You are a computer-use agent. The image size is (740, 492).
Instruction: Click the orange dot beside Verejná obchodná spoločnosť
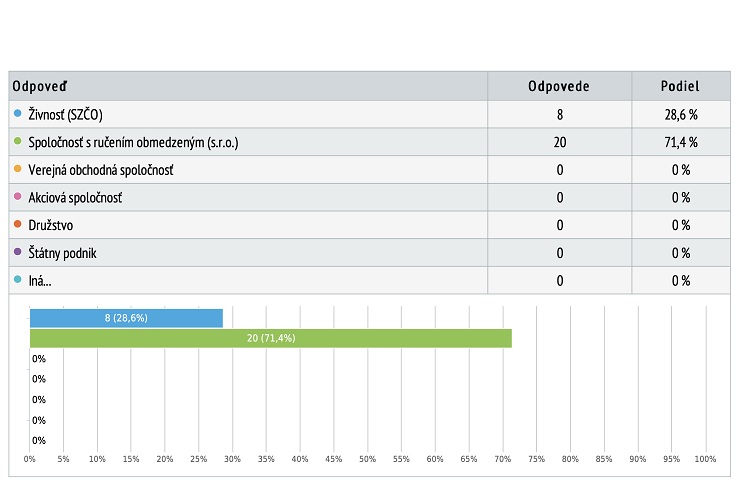click(17, 169)
